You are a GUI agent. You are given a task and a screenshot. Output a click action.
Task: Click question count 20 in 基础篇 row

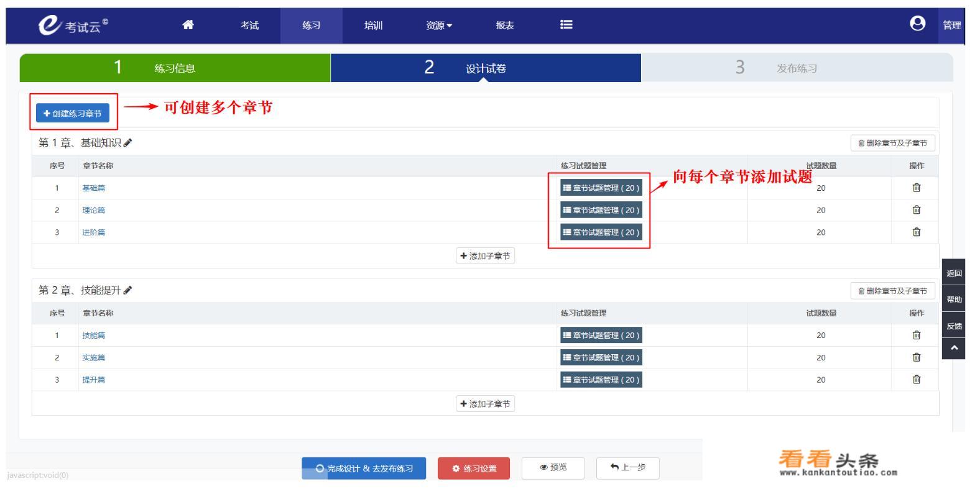[821, 188]
